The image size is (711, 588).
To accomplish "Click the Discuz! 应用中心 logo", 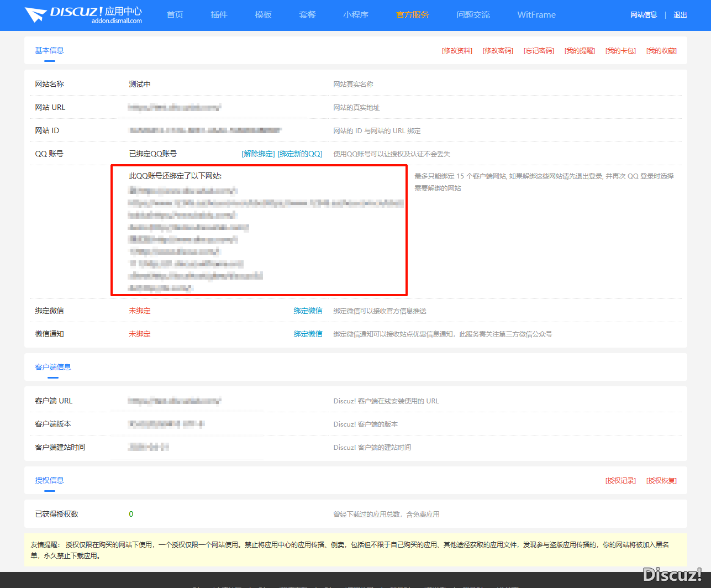I will pos(83,15).
